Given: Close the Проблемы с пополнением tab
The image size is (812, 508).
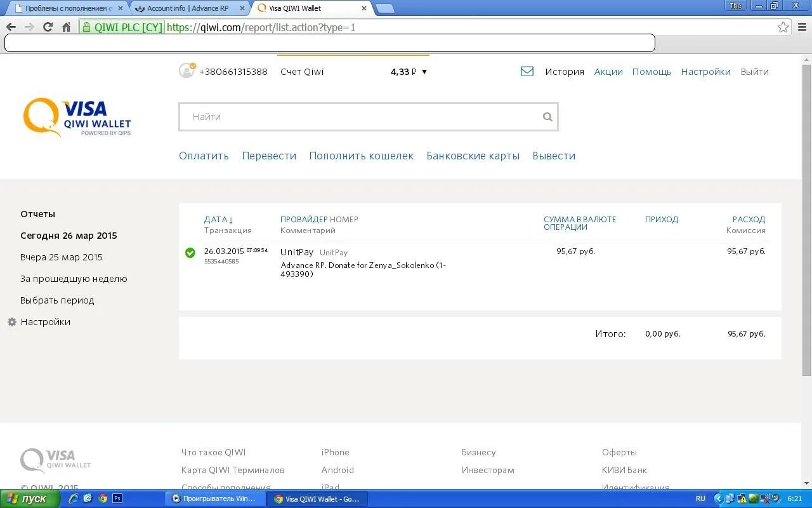Looking at the screenshot, I should point(121,8).
